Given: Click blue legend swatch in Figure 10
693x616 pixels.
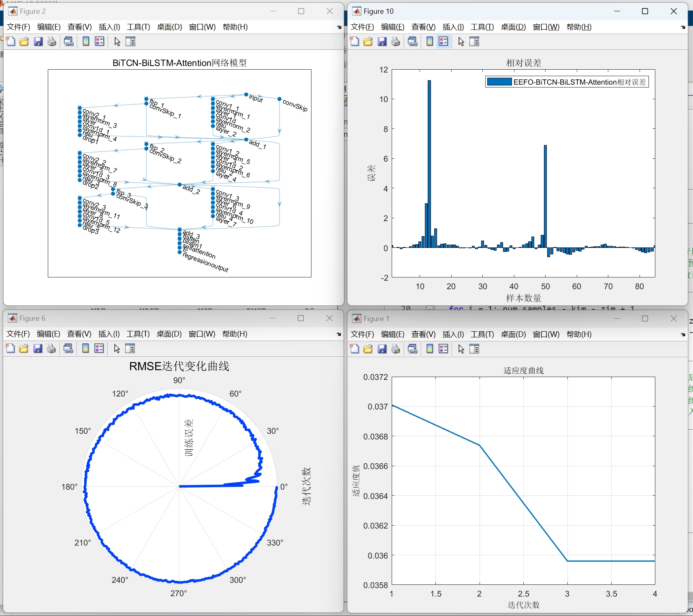Looking at the screenshot, I should tap(499, 82).
